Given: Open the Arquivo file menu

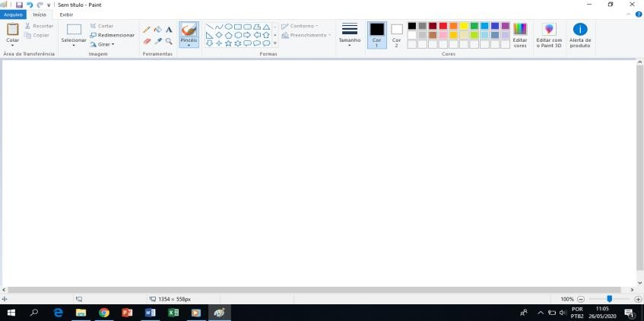Looking at the screenshot, I should tap(13, 14).
